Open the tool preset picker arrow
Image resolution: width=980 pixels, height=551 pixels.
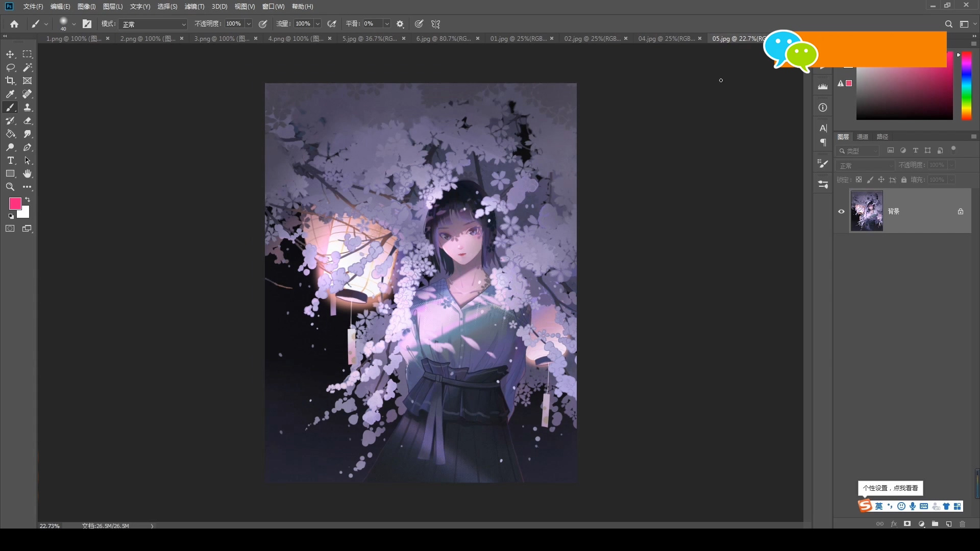[x=46, y=24]
